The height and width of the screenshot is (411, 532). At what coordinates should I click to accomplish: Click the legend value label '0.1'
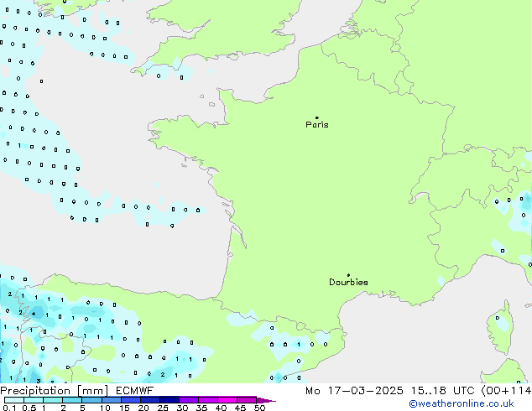click(9, 408)
